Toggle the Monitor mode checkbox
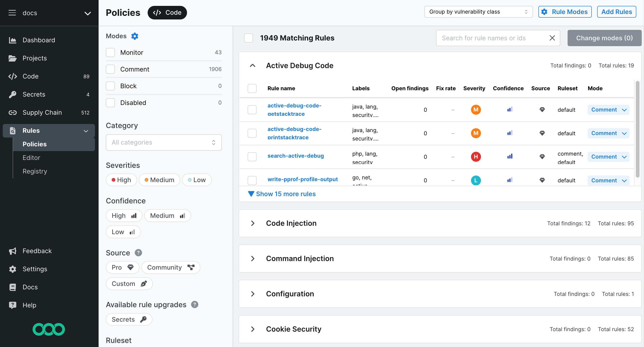 (110, 52)
